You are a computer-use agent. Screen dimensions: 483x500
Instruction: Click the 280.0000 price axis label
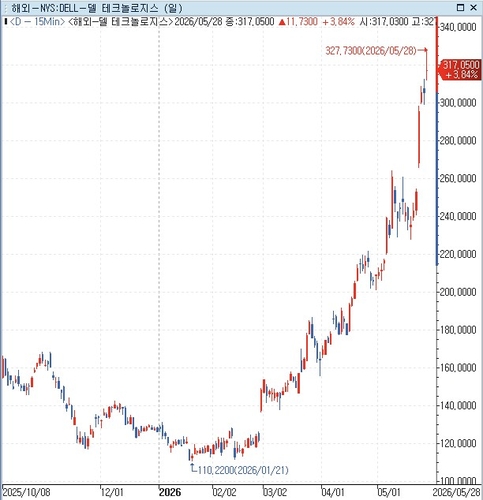(458, 141)
